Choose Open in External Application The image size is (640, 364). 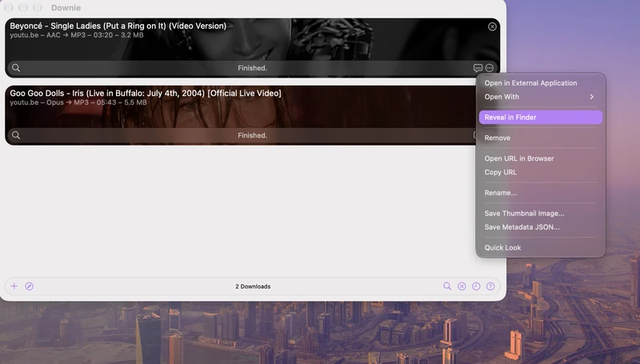tap(541, 83)
